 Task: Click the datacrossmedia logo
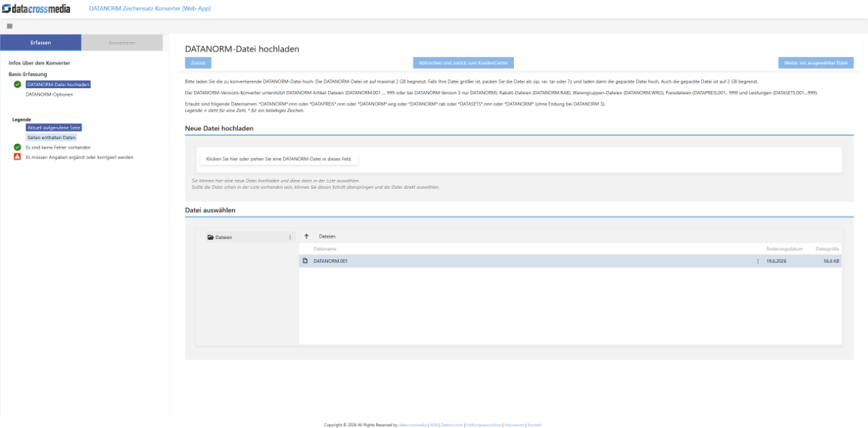pos(37,8)
